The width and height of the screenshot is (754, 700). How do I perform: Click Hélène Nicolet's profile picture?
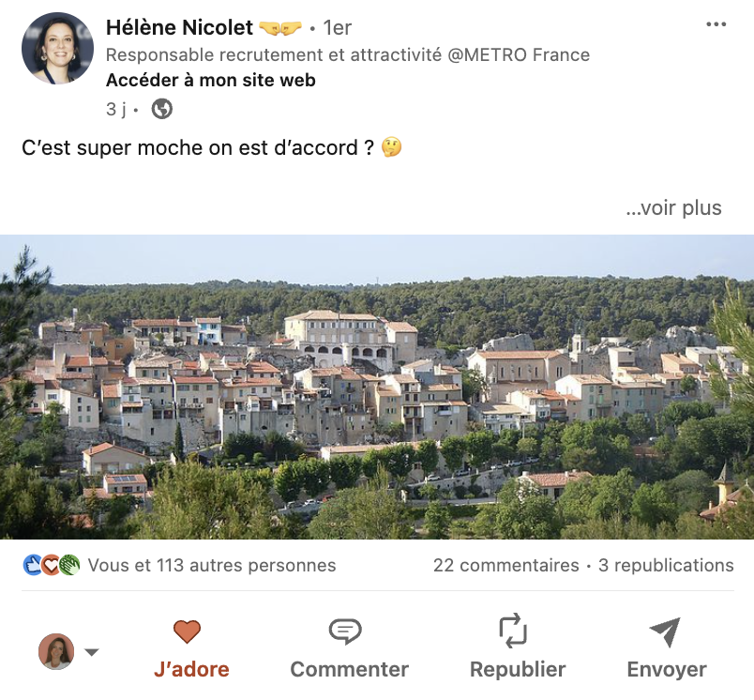(58, 49)
